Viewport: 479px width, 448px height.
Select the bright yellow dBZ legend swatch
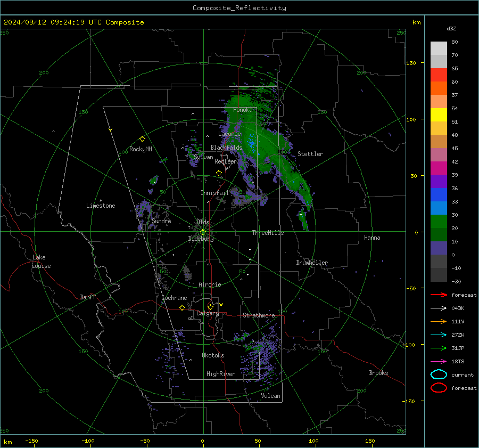click(x=439, y=115)
